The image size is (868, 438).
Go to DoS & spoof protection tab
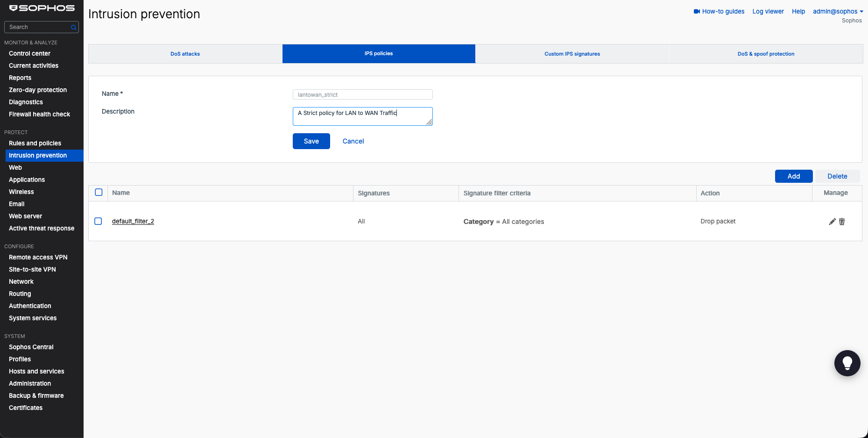coord(766,54)
